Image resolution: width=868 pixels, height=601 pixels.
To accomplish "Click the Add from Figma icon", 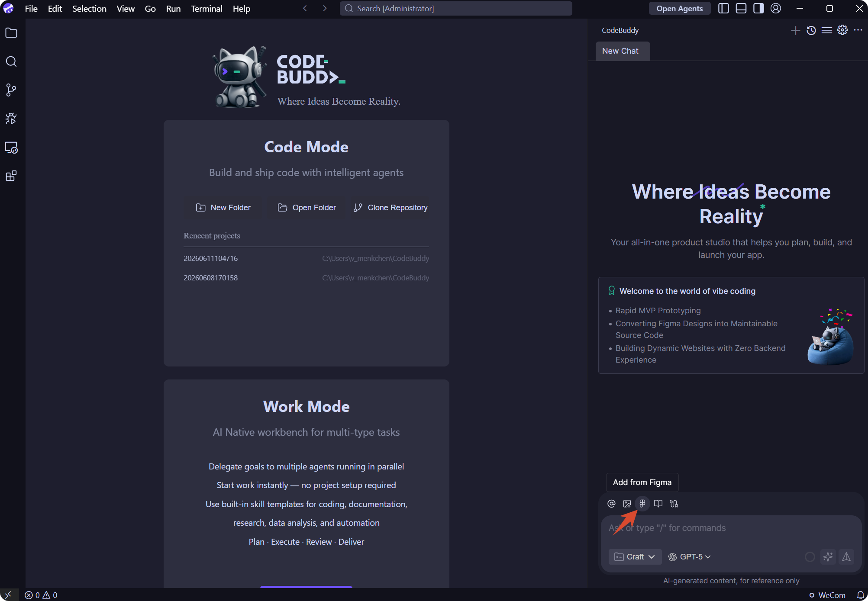I will [x=642, y=504].
